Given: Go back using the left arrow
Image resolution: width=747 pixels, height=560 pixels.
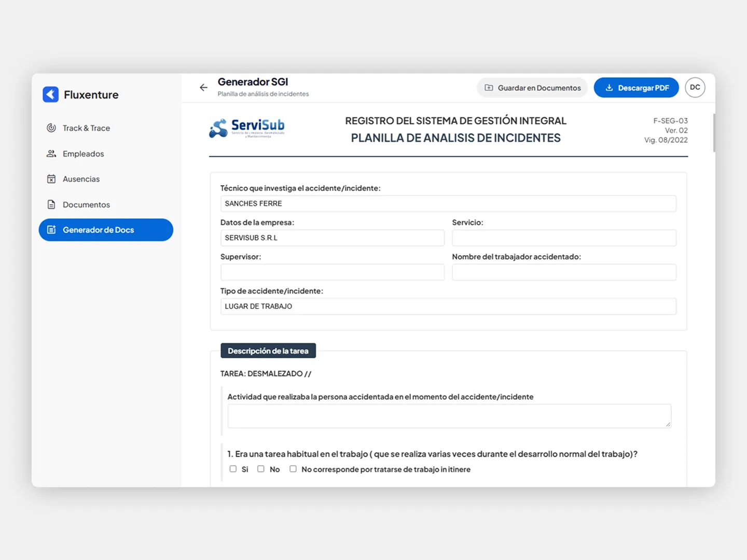Looking at the screenshot, I should coord(203,88).
